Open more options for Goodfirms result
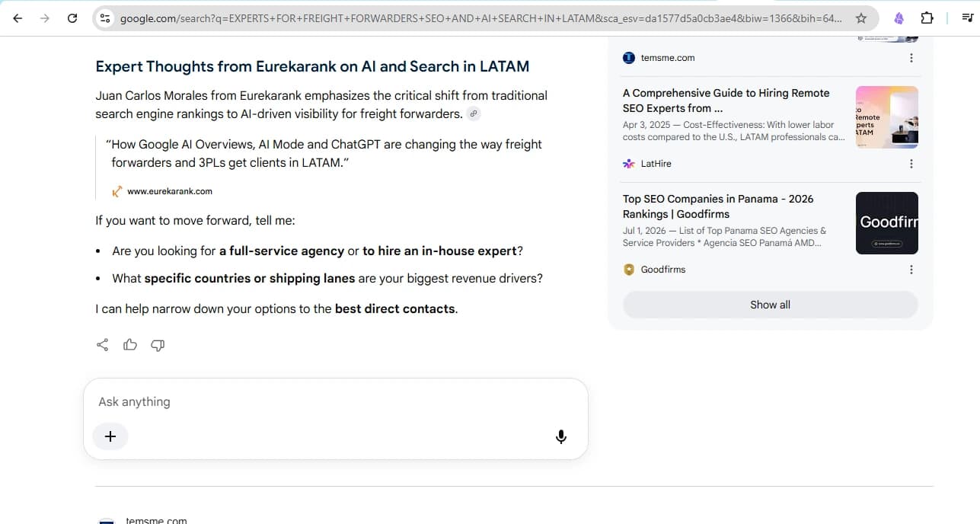 coord(911,270)
